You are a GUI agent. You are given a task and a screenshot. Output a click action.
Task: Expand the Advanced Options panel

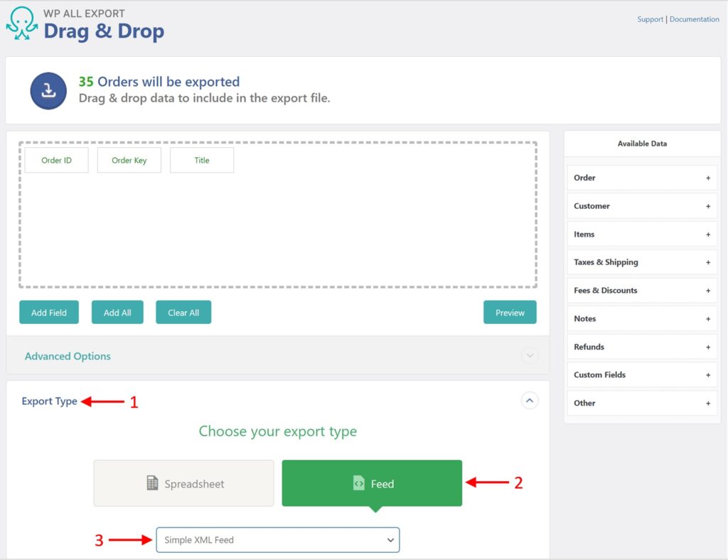(530, 355)
